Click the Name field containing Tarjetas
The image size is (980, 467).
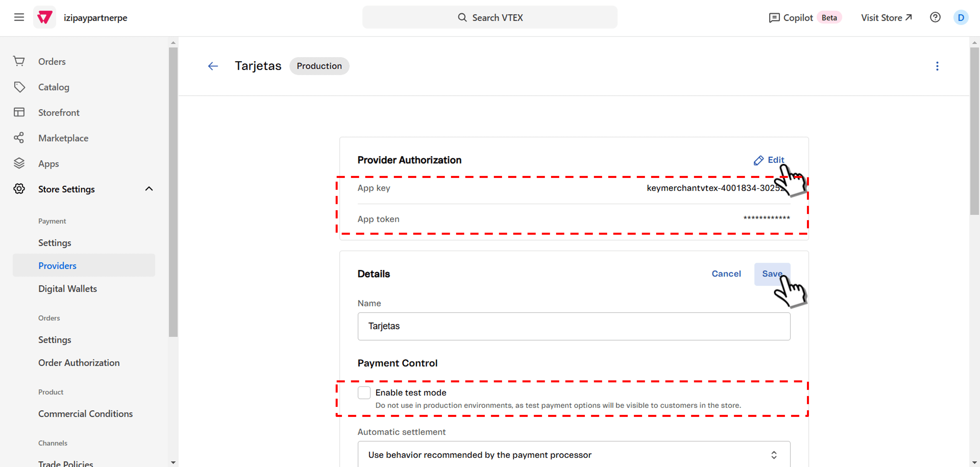(x=574, y=326)
